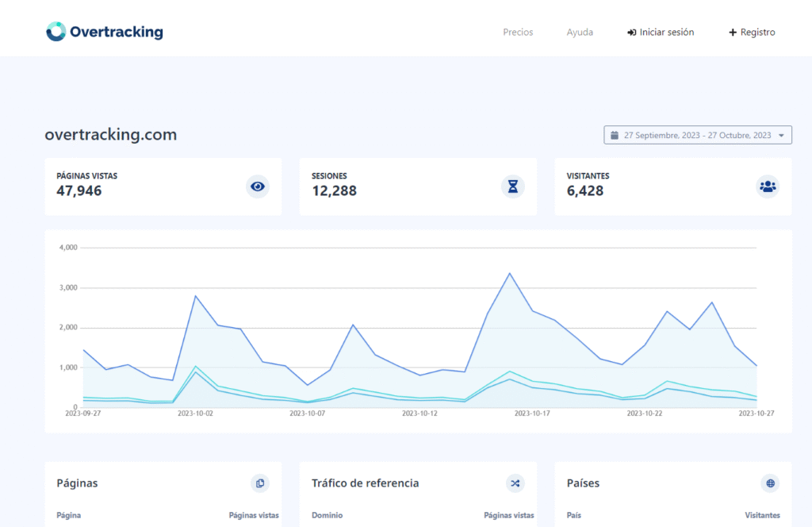Click Iniciar sesión link
The image size is (812, 527).
click(661, 32)
